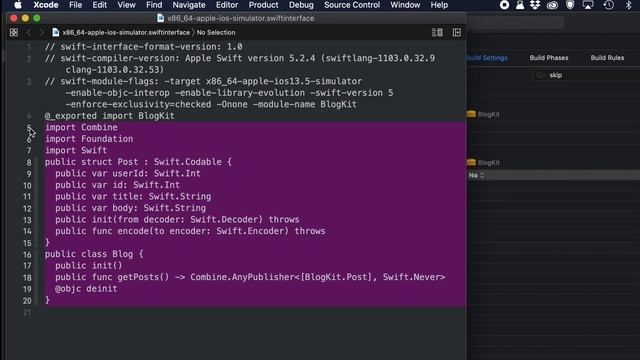Click the Bluetooth menu bar icon
This screenshot has height=360, width=640.
click(629, 5)
